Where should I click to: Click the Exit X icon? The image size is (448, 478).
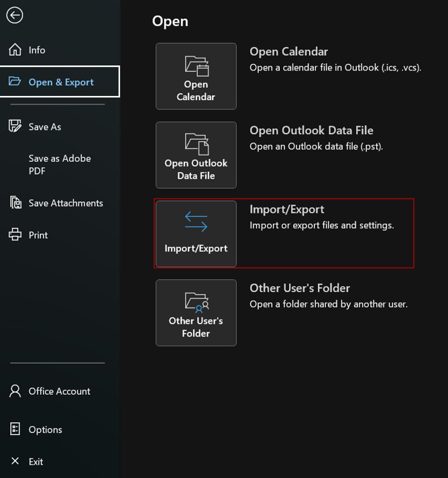point(15,461)
